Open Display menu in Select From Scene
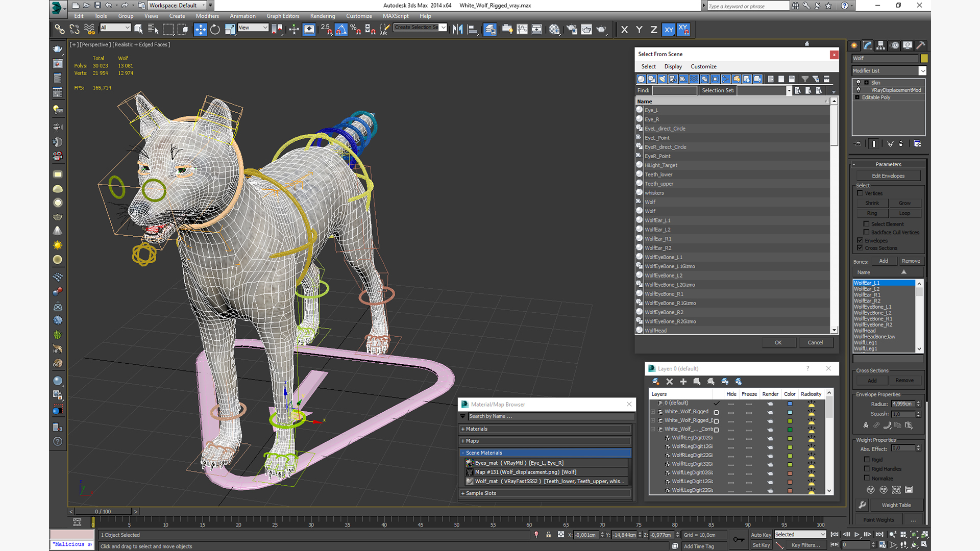The image size is (980, 551). coord(673,66)
